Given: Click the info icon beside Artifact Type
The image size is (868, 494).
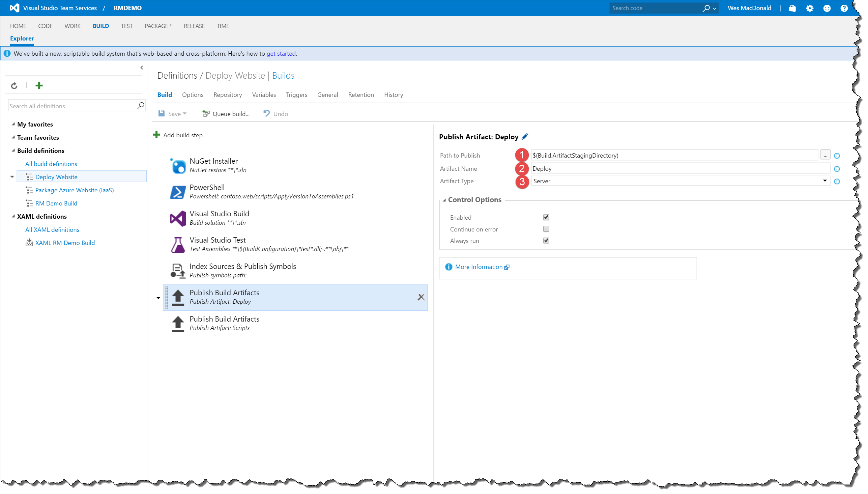Looking at the screenshot, I should (837, 182).
